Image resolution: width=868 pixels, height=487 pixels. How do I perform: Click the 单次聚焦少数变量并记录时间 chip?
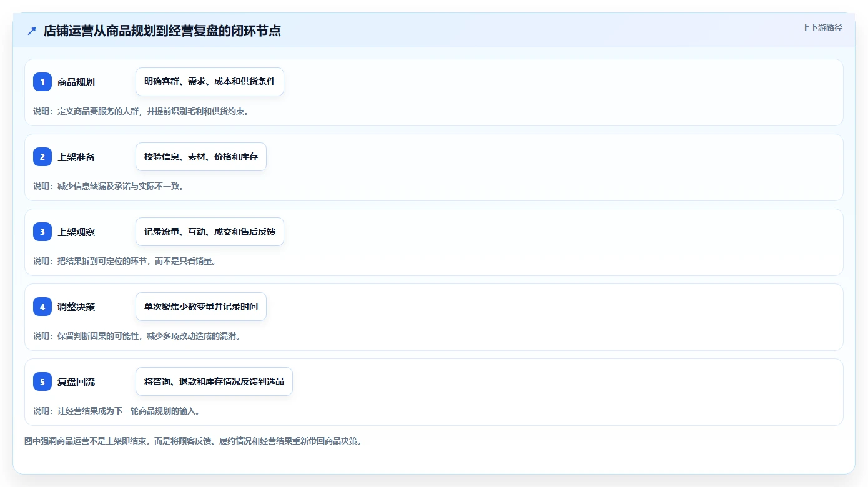click(201, 307)
